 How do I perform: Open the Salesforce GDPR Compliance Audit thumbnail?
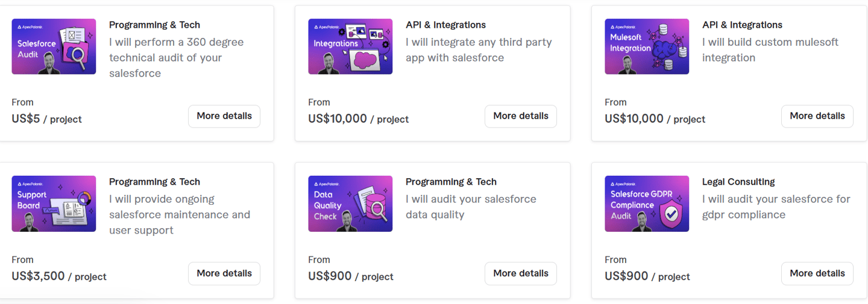click(x=647, y=203)
